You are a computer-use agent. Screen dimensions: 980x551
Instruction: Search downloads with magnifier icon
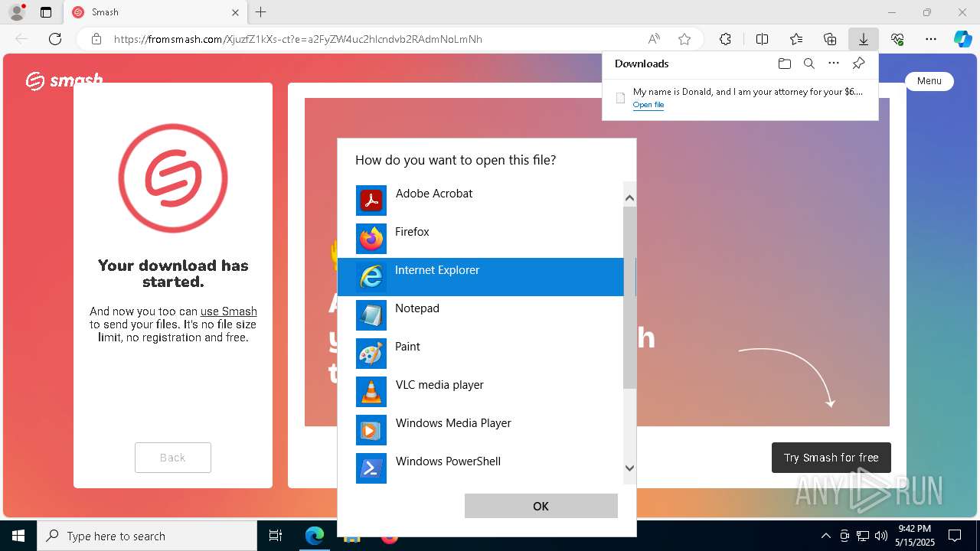click(808, 64)
